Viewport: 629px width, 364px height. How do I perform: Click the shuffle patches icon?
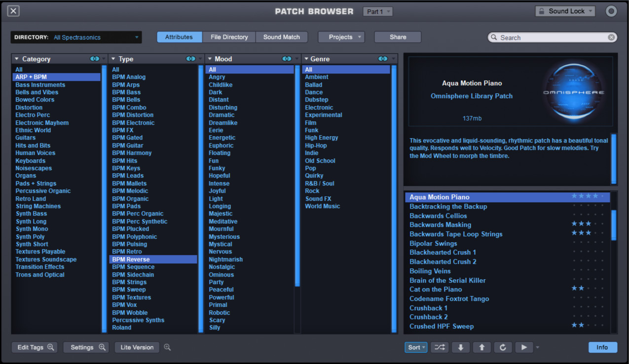tap(440, 347)
